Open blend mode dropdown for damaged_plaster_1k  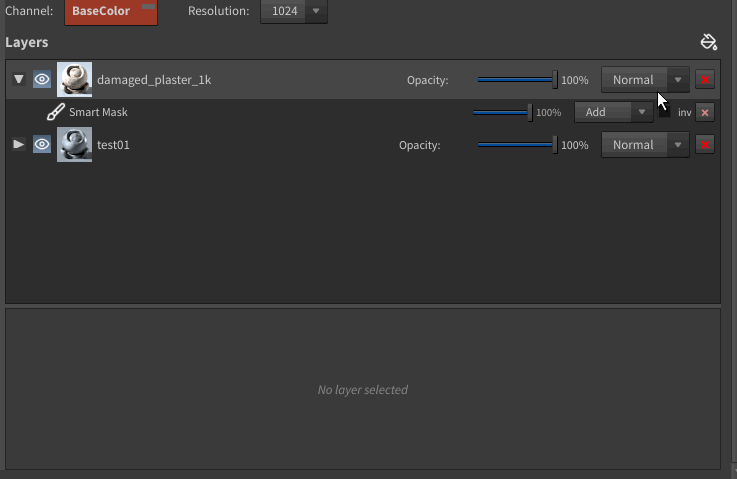645,80
